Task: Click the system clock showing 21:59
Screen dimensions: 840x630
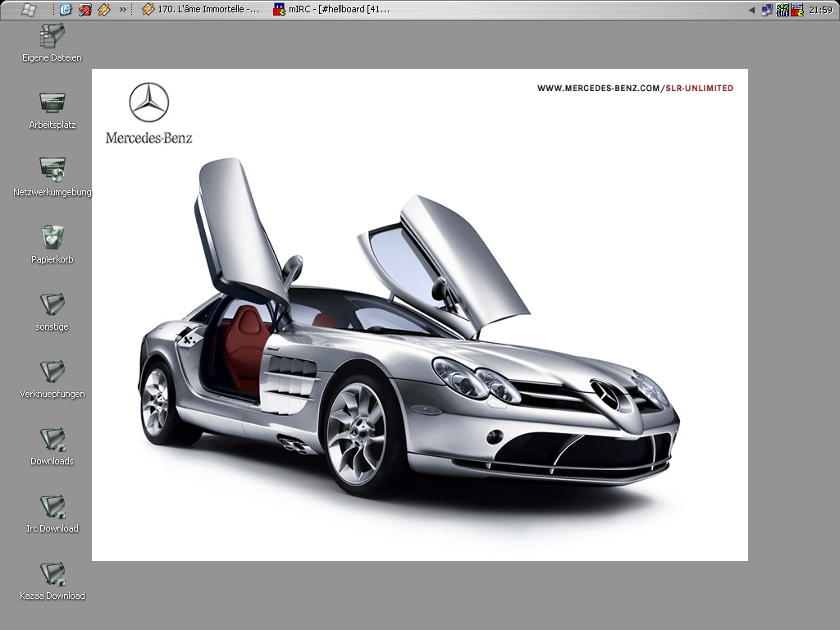Action: coord(820,10)
